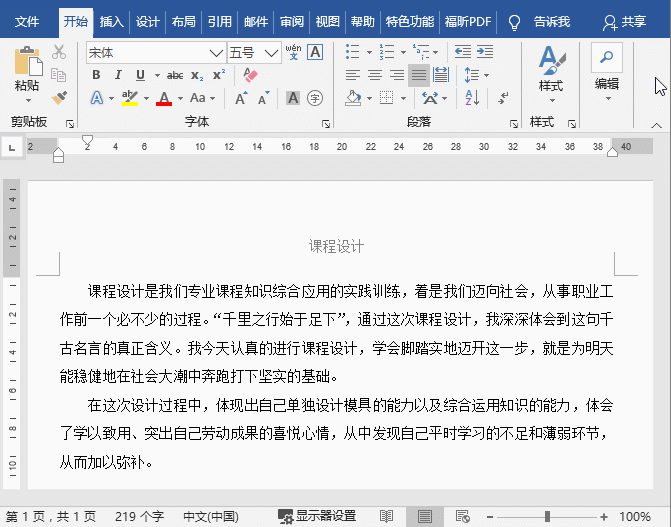The image size is (671, 527).
Task: Open the font size dropdown (五号)
Action: pos(271,53)
